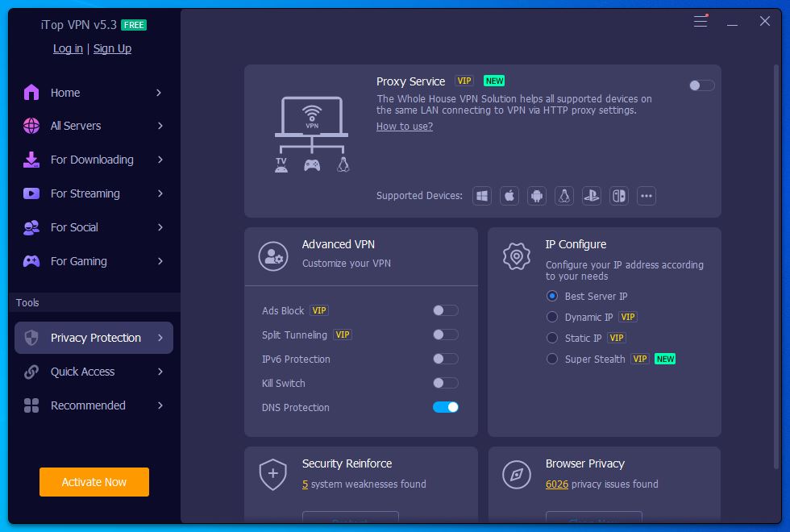Expand the Recommended chevron arrow

[x=160, y=405]
